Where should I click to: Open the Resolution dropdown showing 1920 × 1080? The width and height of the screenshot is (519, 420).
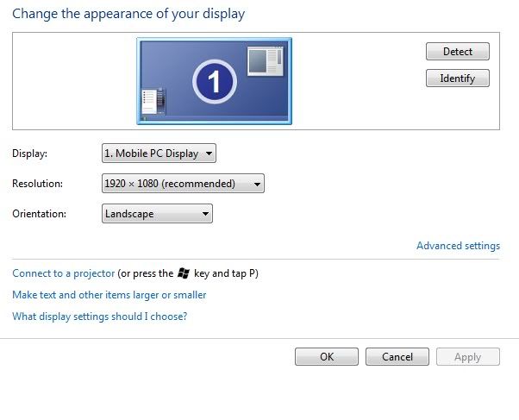[x=183, y=183]
